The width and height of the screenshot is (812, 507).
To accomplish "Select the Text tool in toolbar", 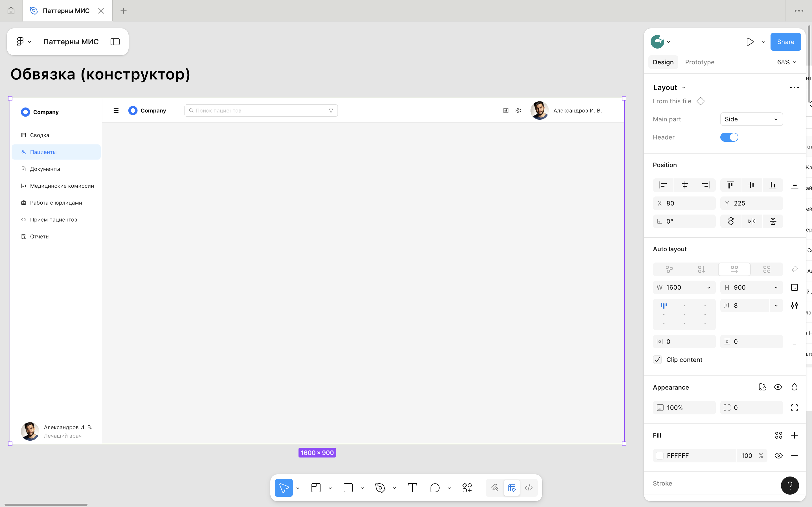I will pos(412,488).
